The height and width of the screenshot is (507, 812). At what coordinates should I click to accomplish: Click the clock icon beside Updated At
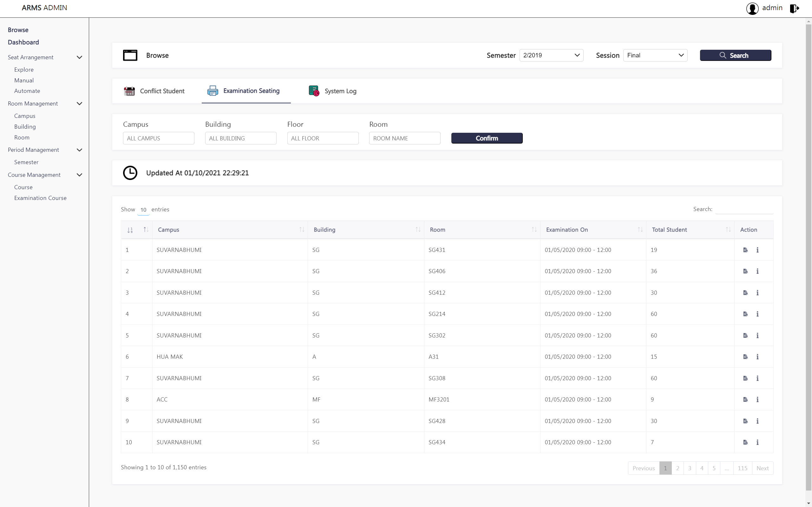(130, 173)
